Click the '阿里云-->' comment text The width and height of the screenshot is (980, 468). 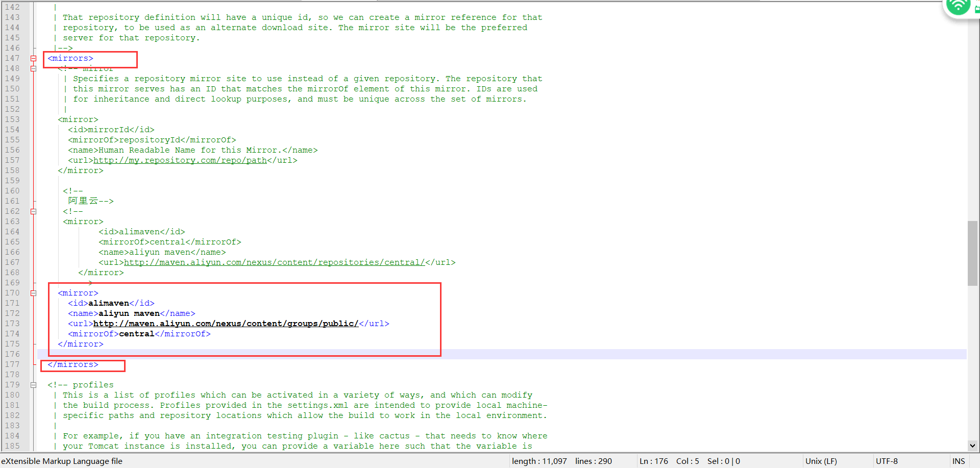91,201
